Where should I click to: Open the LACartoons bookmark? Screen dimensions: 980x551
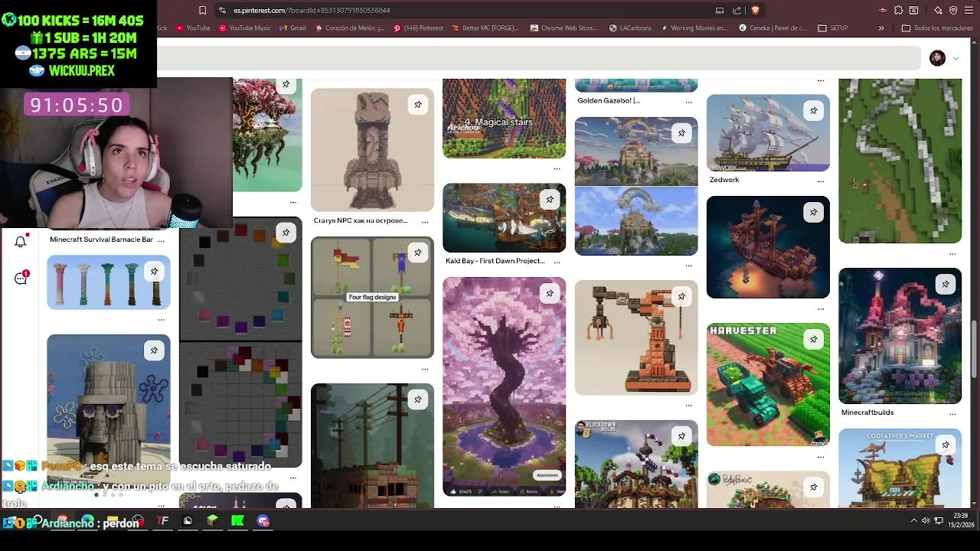[x=631, y=28]
